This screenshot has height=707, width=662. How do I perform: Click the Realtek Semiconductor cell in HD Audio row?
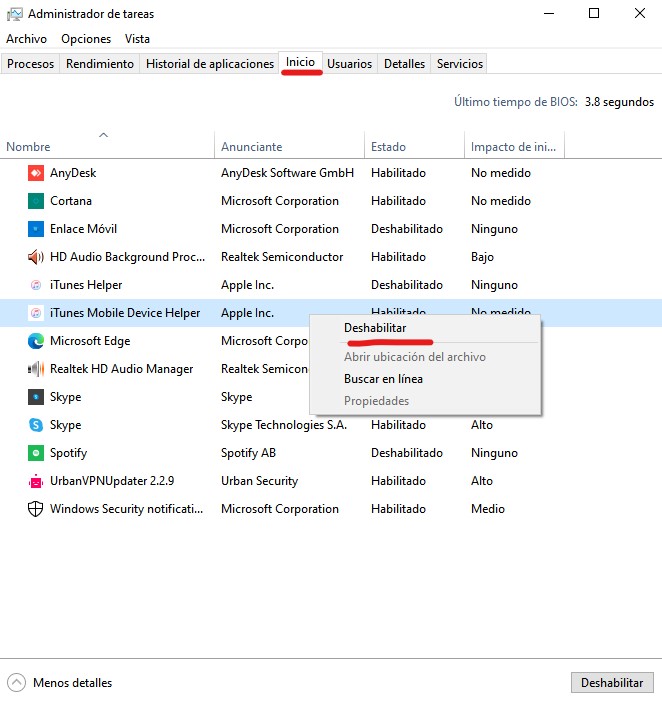(x=282, y=257)
